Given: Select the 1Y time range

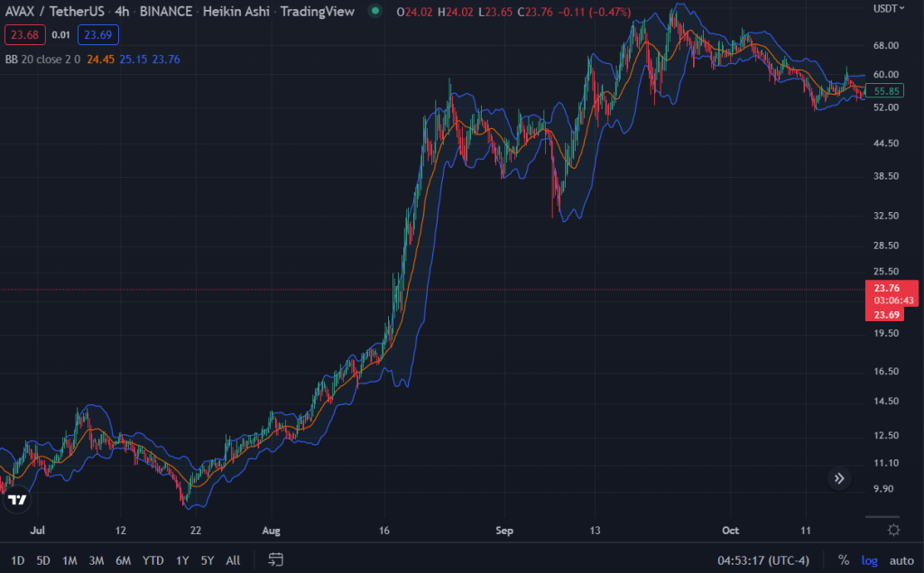Looking at the screenshot, I should [x=182, y=560].
